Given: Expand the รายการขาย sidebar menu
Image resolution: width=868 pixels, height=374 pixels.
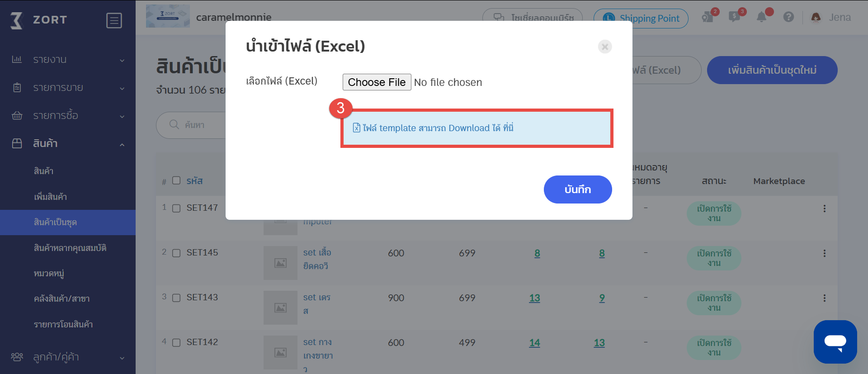Looking at the screenshot, I should 68,88.
